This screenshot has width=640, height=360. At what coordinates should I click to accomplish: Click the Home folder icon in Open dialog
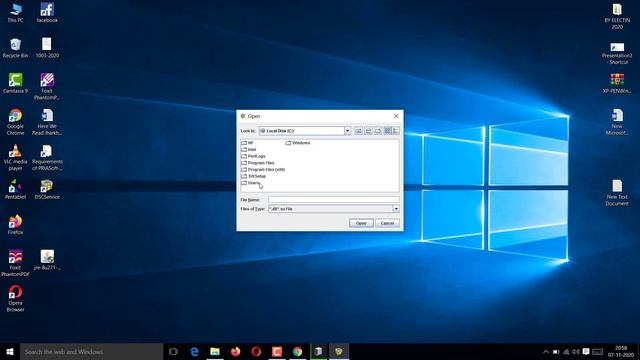coord(368,131)
